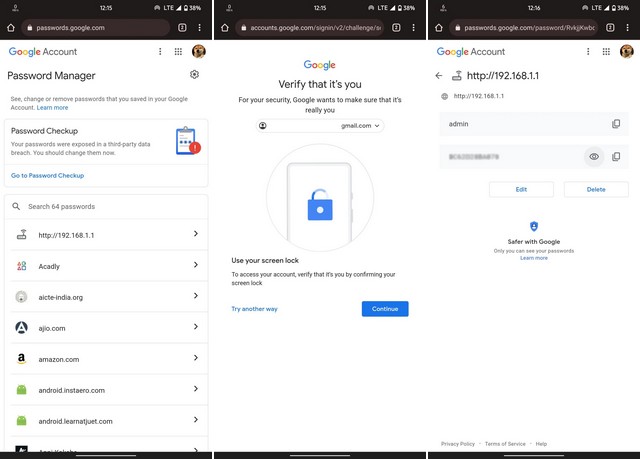Expand the Acadly entry chevron

[x=196, y=264]
